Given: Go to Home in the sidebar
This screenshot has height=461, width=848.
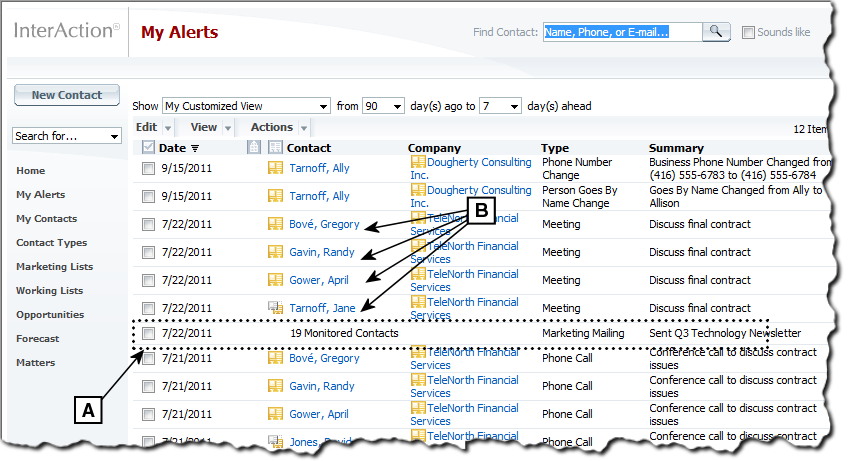Looking at the screenshot, I should 30,170.
